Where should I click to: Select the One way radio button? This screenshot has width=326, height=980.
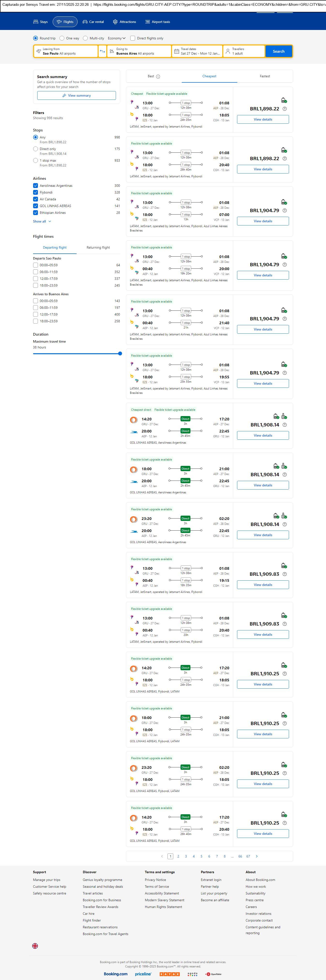pos(62,38)
